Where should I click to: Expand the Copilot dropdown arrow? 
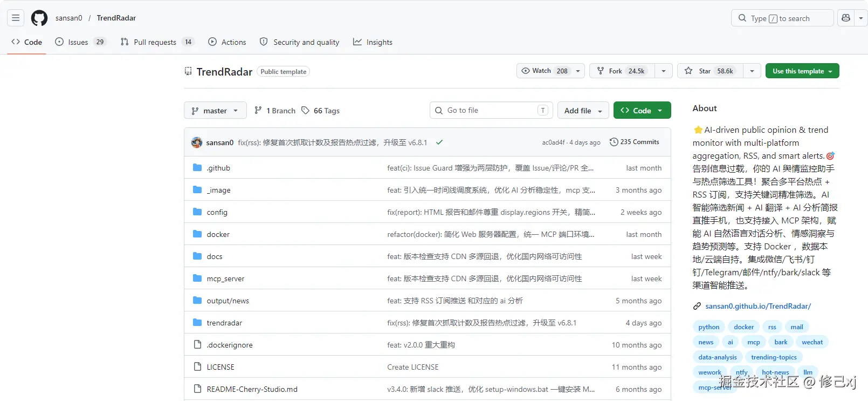click(860, 18)
